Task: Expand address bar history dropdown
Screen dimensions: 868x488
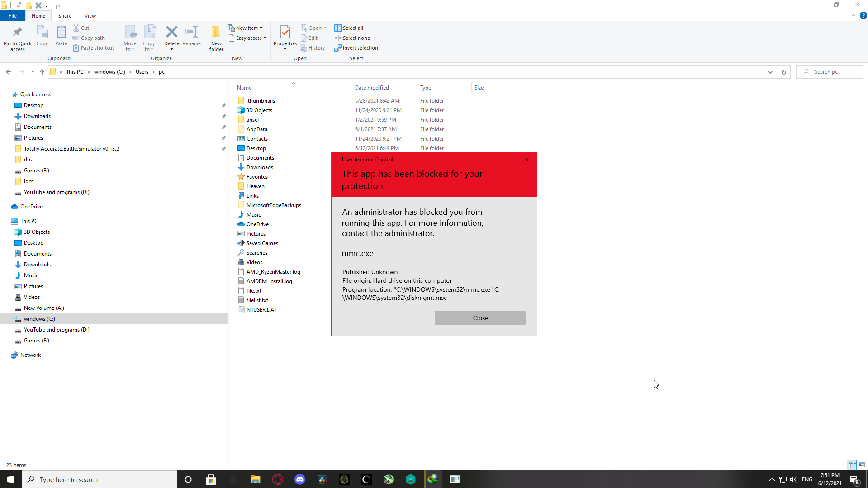Action: [770, 72]
